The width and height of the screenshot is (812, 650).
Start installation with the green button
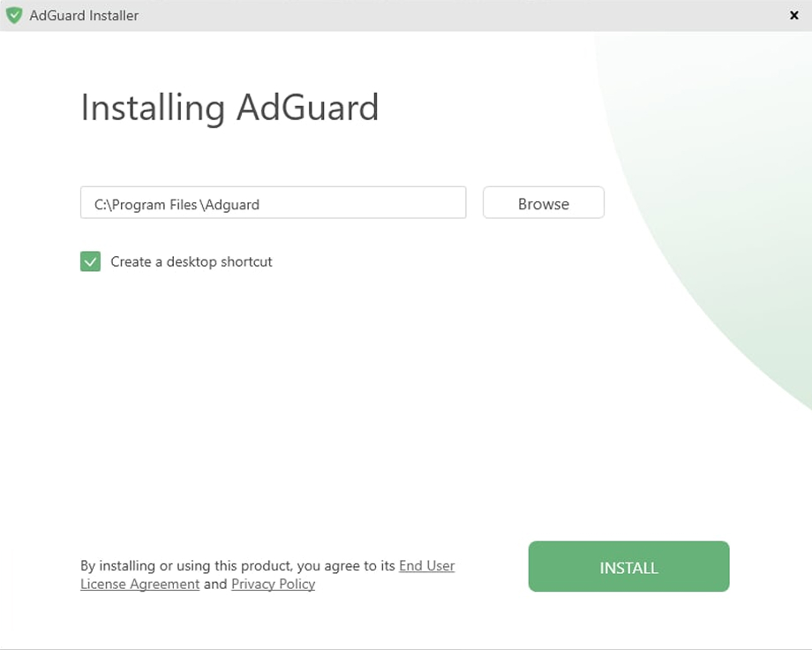tap(628, 566)
